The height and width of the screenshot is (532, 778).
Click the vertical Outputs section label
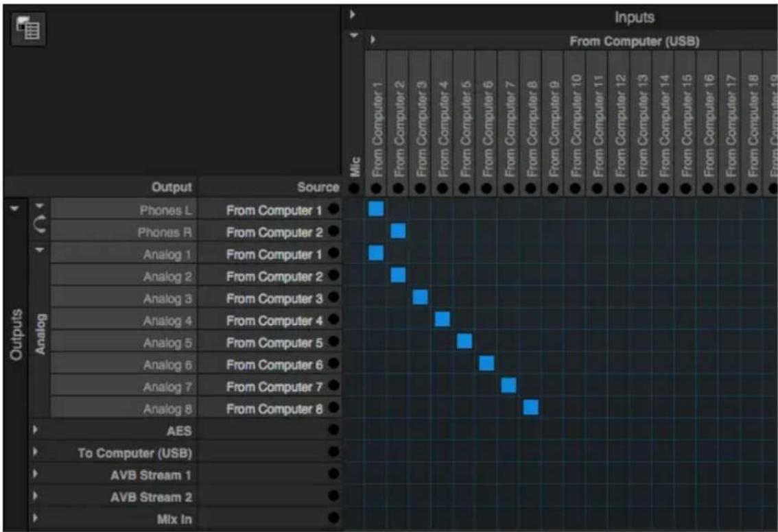16,335
